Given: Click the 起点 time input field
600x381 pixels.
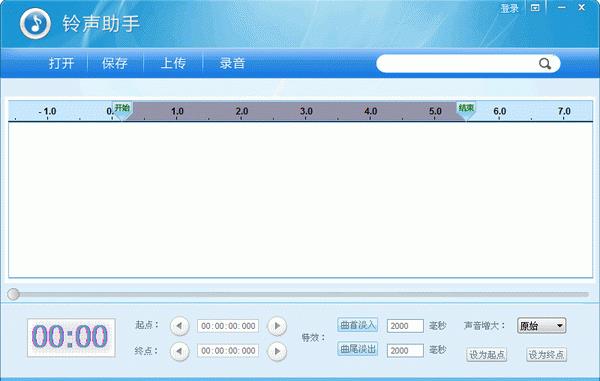Looking at the screenshot, I should pyautogui.click(x=228, y=326).
